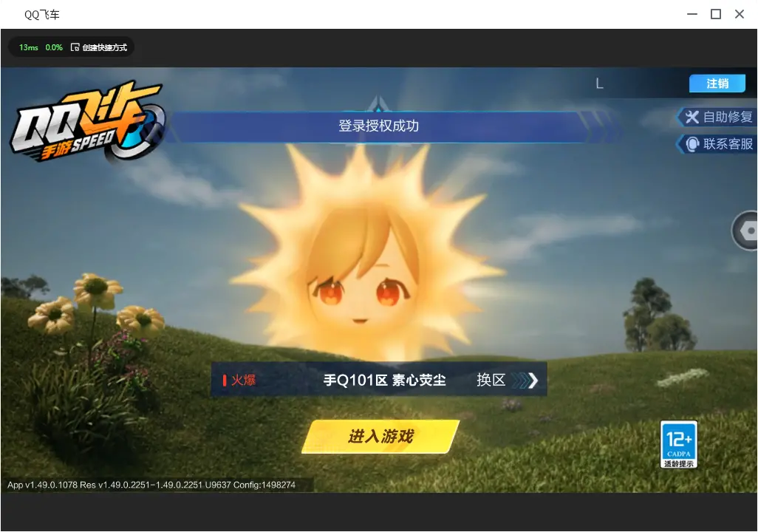Screen dimensions: 758x532
Task: Click the 13ms latency indicator
Action: pos(29,47)
